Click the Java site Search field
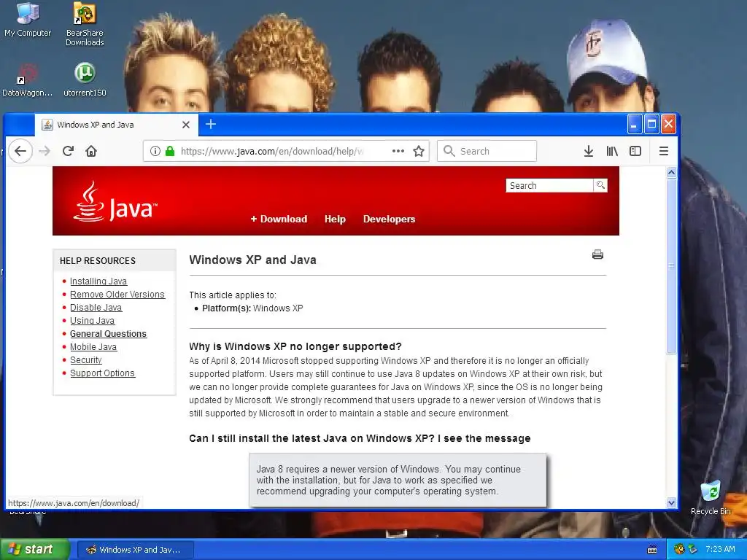The width and height of the screenshot is (747, 560). (x=550, y=185)
